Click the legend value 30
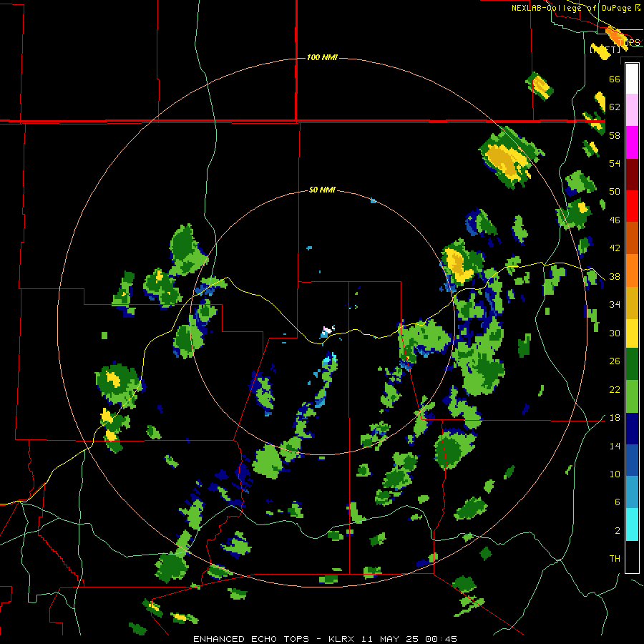Image resolution: width=644 pixels, height=644 pixels. tap(615, 333)
